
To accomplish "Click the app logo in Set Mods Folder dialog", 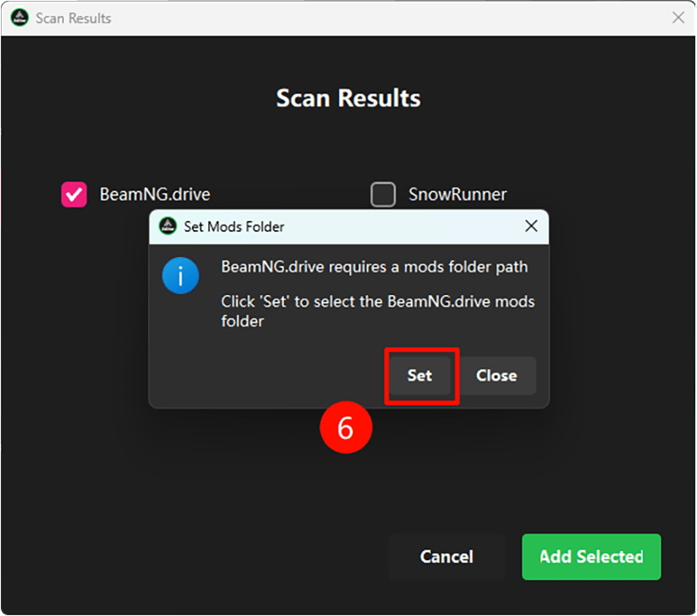I will coord(169,227).
